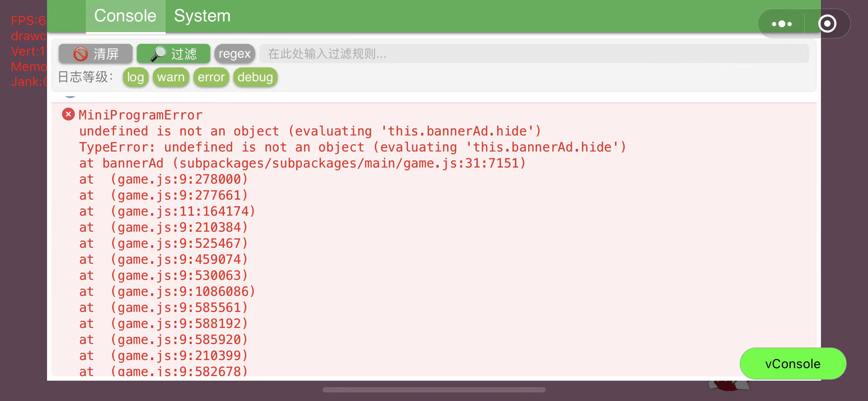Toggle the regex filter mode
Screen dimensions: 868x401
pos(234,54)
